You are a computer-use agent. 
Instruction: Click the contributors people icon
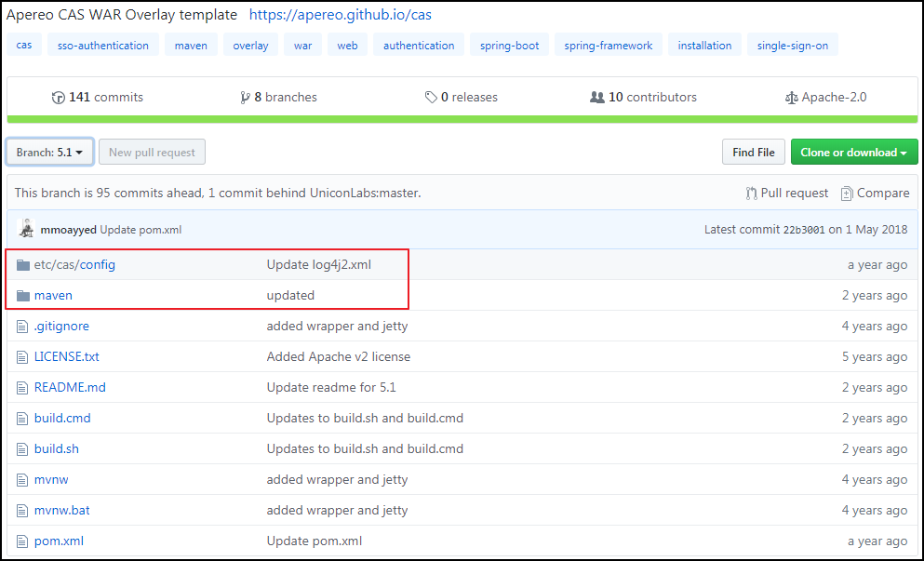[597, 98]
